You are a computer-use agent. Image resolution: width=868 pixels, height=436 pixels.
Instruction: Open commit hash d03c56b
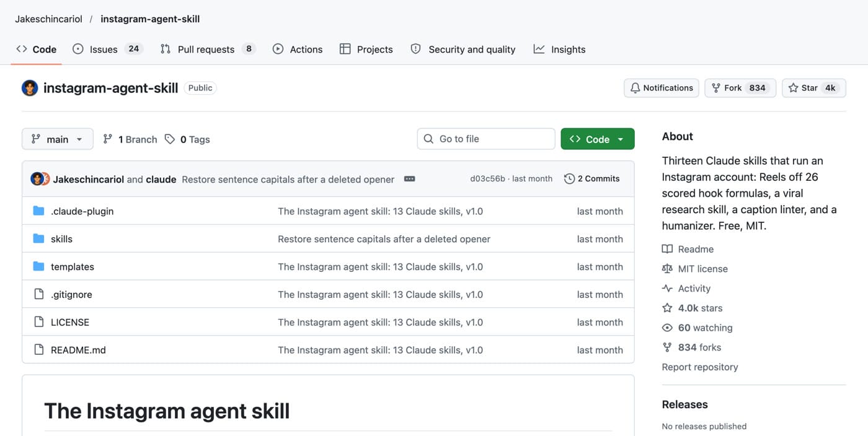click(487, 179)
